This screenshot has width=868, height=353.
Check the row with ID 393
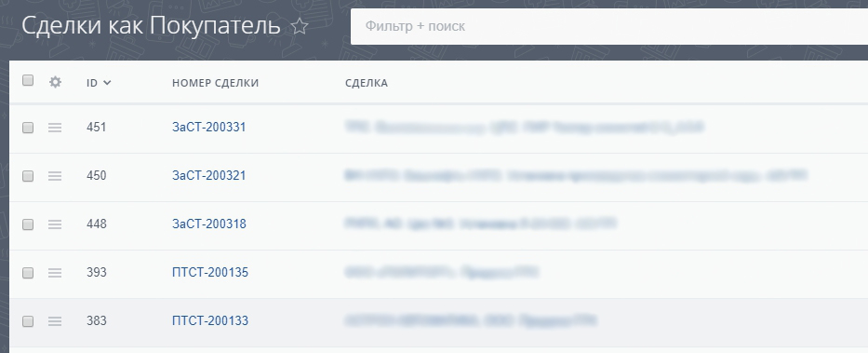(x=28, y=273)
